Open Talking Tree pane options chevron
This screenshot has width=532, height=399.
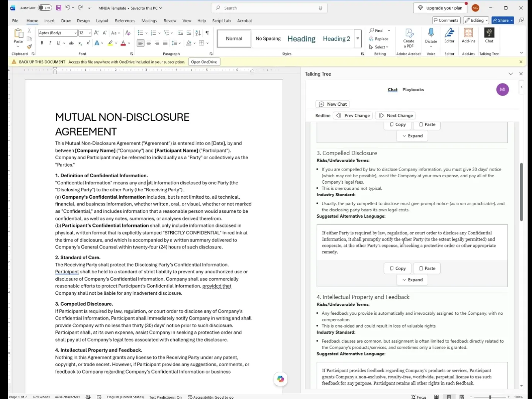511,74
